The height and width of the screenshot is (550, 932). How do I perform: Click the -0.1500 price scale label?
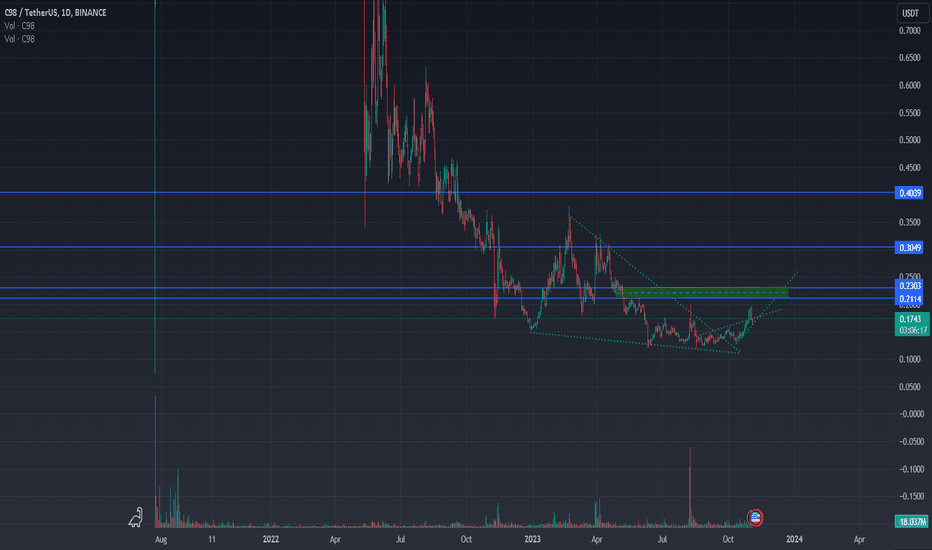point(911,496)
